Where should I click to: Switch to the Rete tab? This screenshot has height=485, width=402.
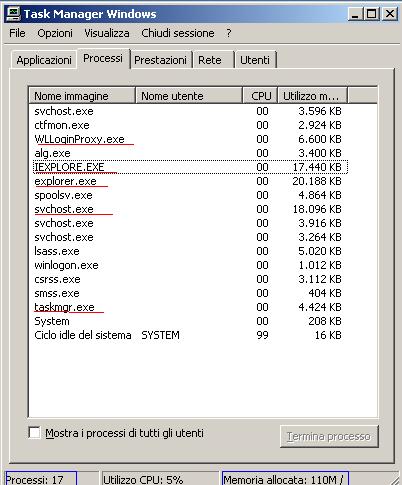tap(210, 60)
